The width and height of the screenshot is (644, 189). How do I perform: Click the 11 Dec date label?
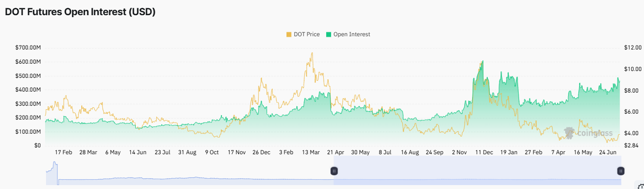coord(484,153)
